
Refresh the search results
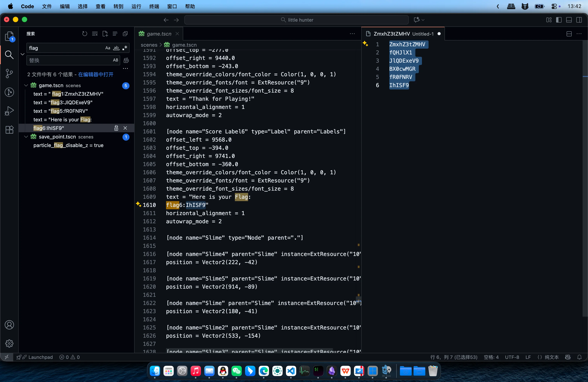(x=85, y=34)
